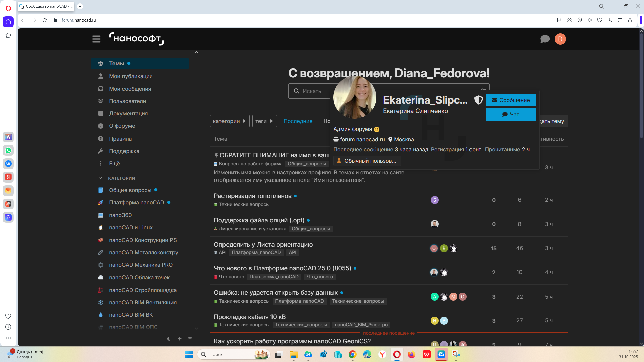Click the Сообщение button in user card

[510, 100]
